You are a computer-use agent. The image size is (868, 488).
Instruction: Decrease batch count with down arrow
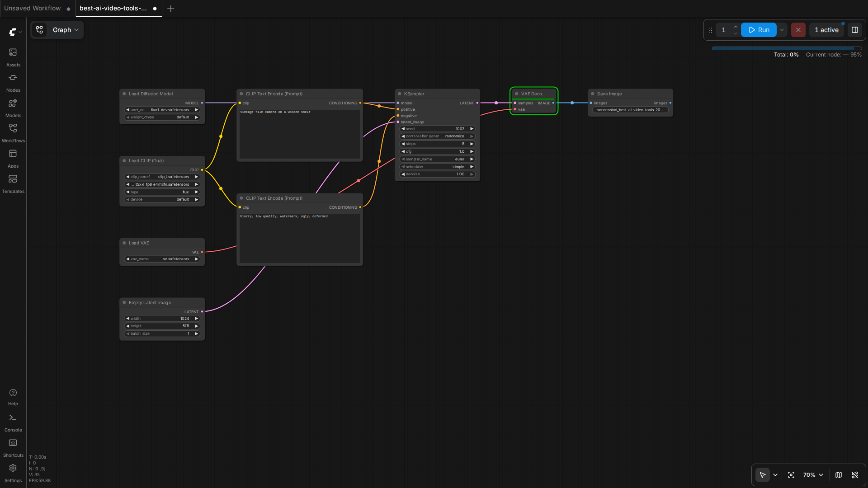(736, 33)
